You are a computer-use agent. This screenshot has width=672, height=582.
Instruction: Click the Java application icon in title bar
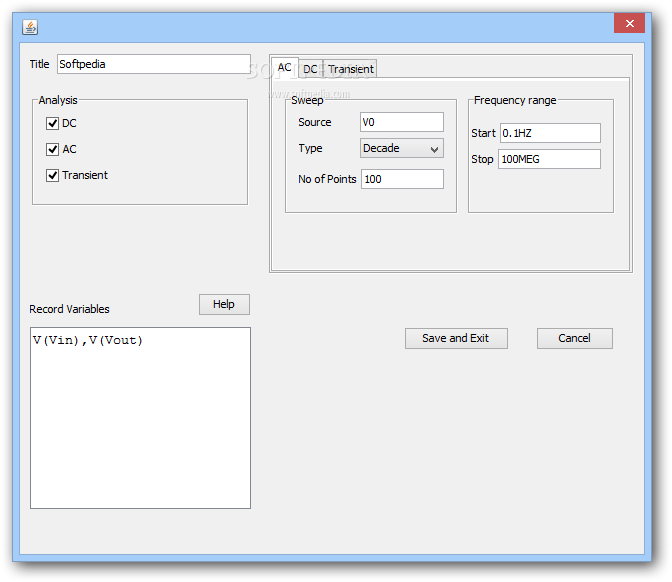(30, 27)
